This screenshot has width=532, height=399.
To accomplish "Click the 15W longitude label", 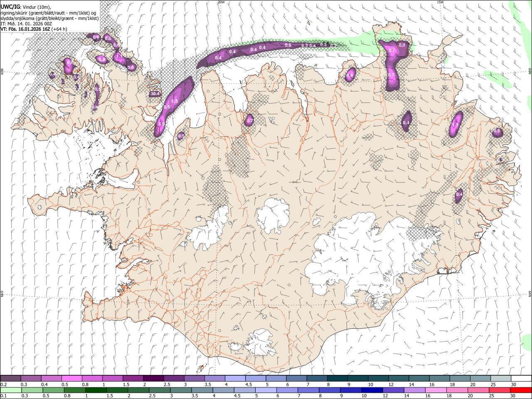I will pos(440,2).
